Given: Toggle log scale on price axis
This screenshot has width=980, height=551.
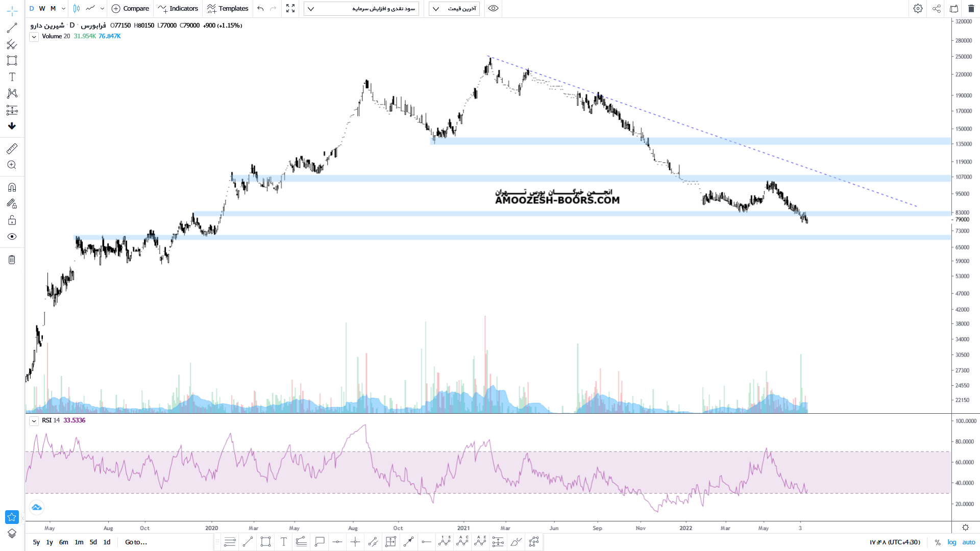Looking at the screenshot, I should [952, 542].
